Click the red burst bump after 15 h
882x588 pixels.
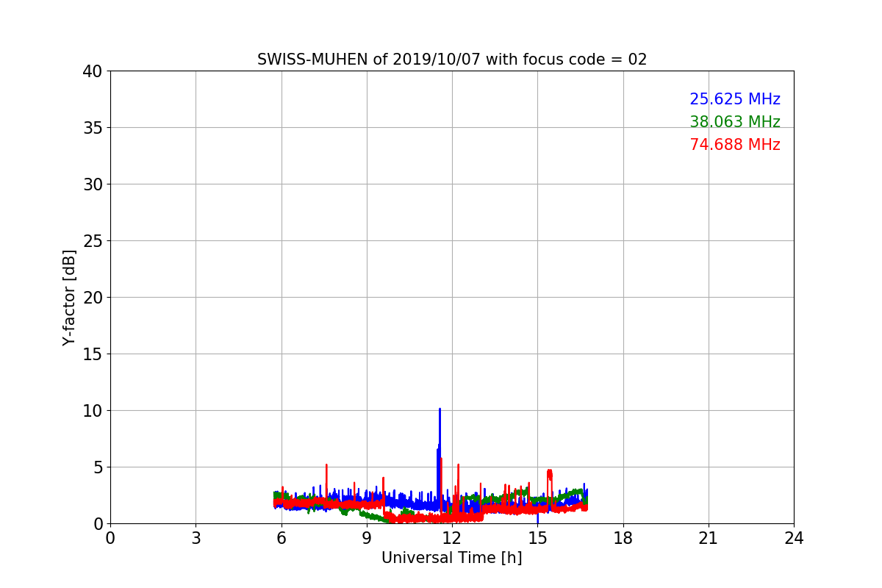click(549, 475)
